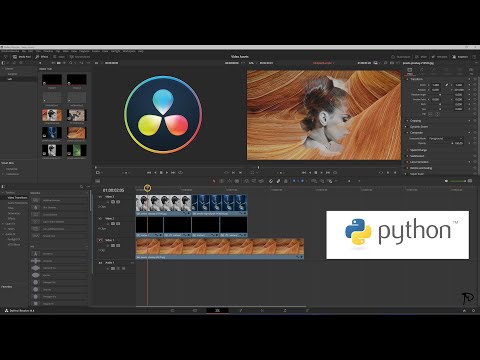This screenshot has height=360, width=480.
Task: Select Video Transitions in Toolbox tree
Action: pyautogui.click(x=17, y=198)
